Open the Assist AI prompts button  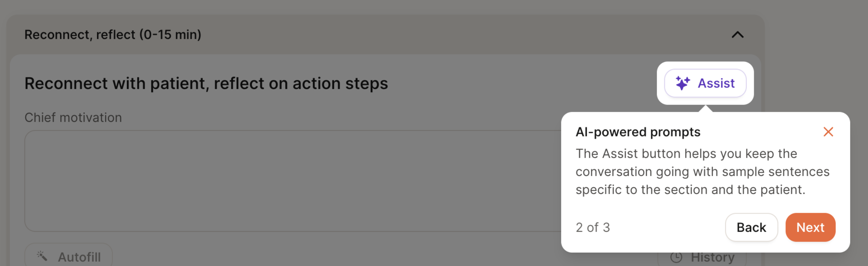[x=705, y=83]
